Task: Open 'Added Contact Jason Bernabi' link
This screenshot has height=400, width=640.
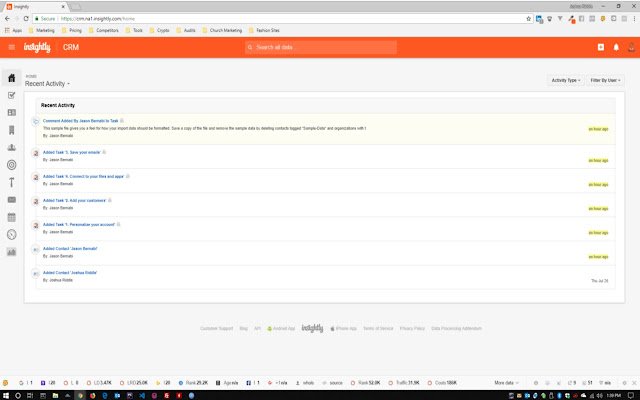Action: (70, 249)
